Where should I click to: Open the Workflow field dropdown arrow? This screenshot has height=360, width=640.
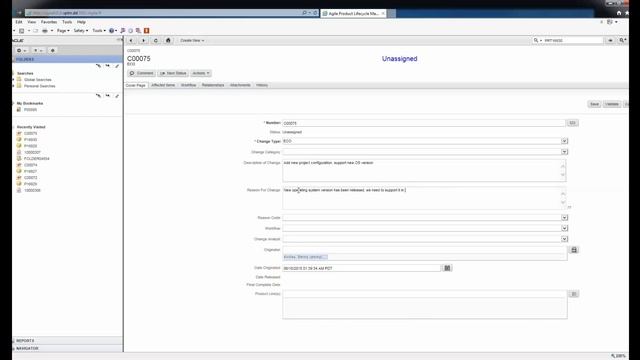point(564,228)
